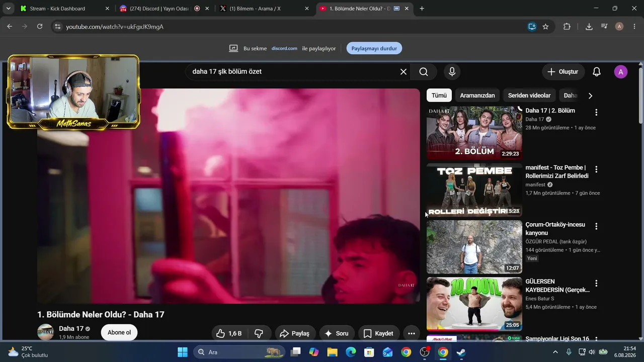Switch to the Discord Yayın Odası tab

click(x=165, y=9)
